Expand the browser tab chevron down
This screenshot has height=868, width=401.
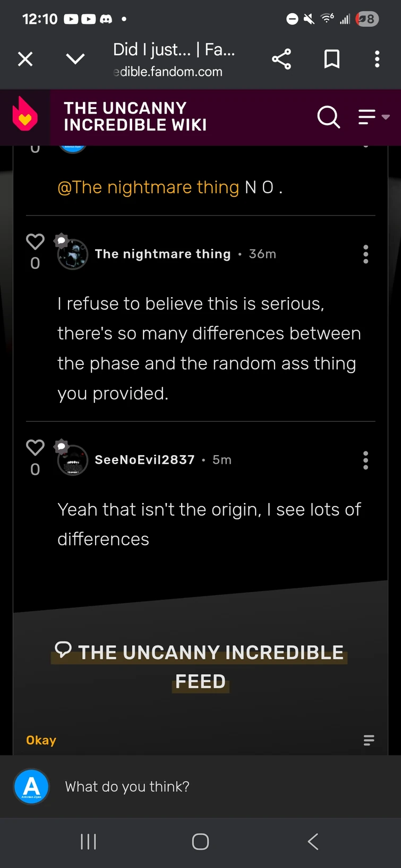point(75,59)
